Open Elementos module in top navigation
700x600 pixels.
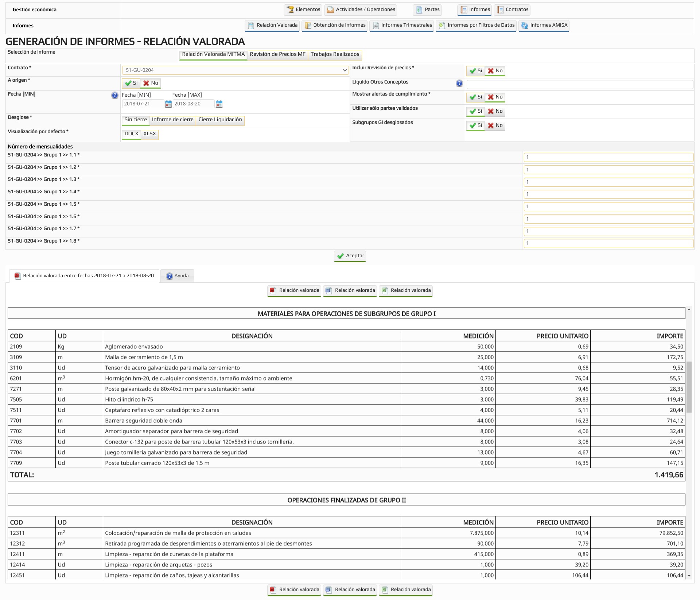tap(303, 10)
